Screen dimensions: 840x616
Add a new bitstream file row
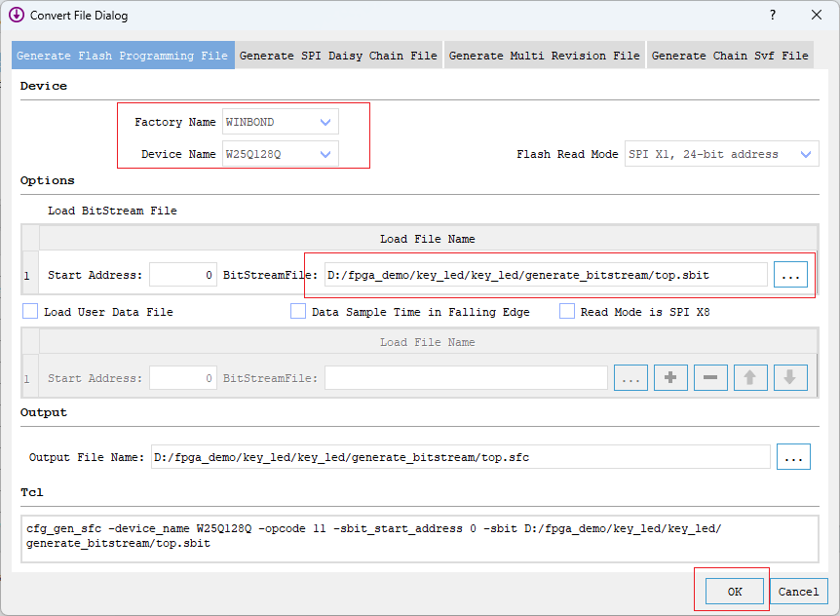coord(670,377)
